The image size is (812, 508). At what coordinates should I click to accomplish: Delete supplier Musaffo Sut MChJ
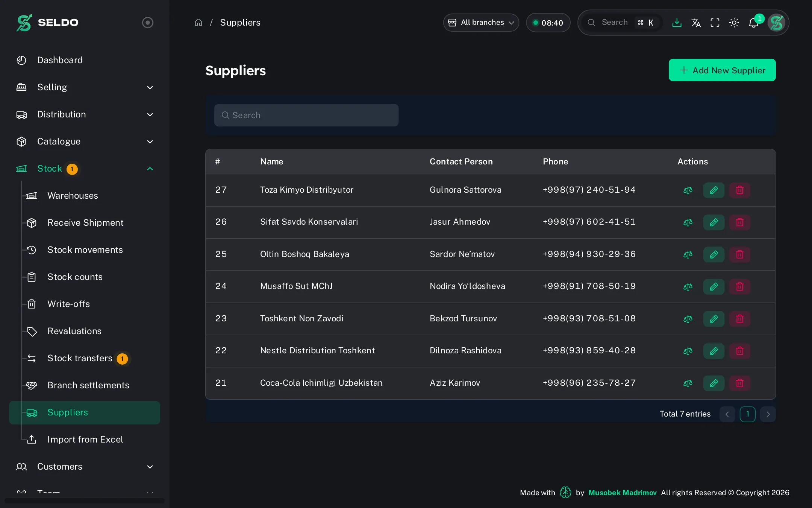tap(739, 286)
